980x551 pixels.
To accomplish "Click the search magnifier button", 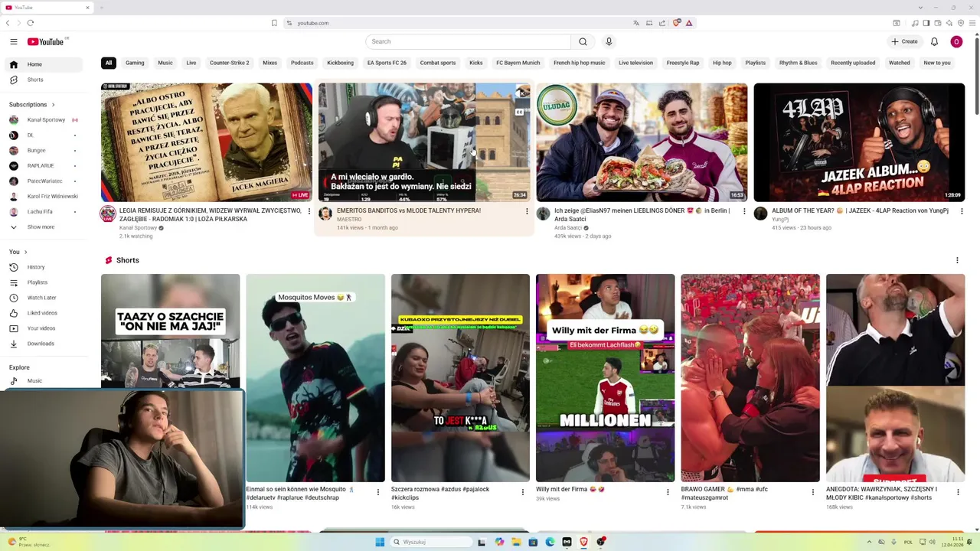I will pyautogui.click(x=583, y=41).
